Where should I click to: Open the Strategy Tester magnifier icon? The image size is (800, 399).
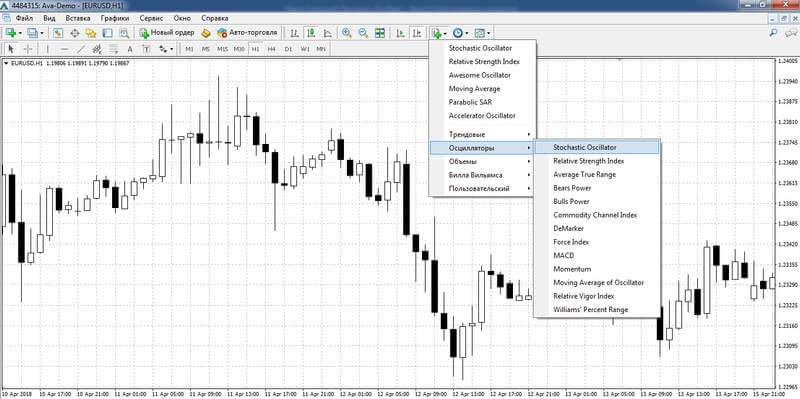tap(123, 33)
